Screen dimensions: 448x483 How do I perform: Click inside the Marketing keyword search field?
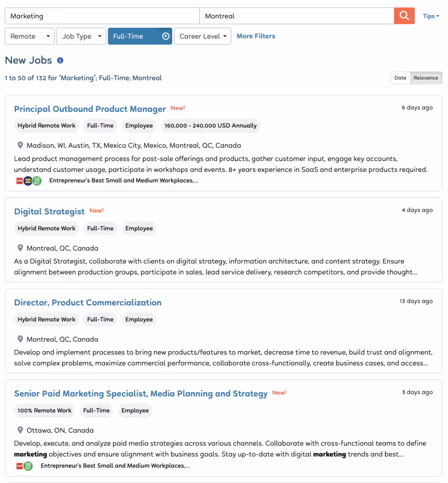tap(100, 15)
